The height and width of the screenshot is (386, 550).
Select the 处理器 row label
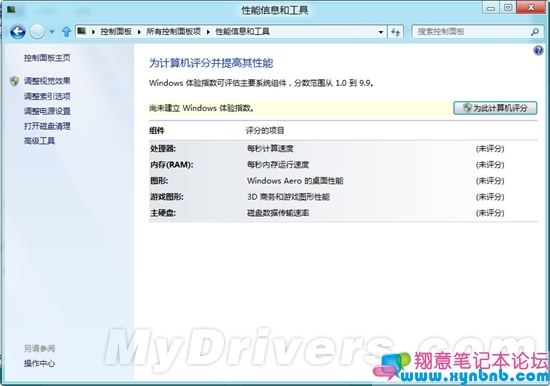[163, 149]
